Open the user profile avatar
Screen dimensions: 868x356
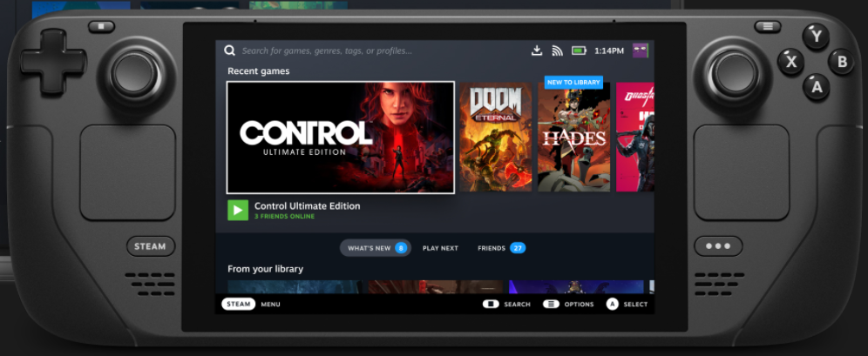[x=641, y=50]
